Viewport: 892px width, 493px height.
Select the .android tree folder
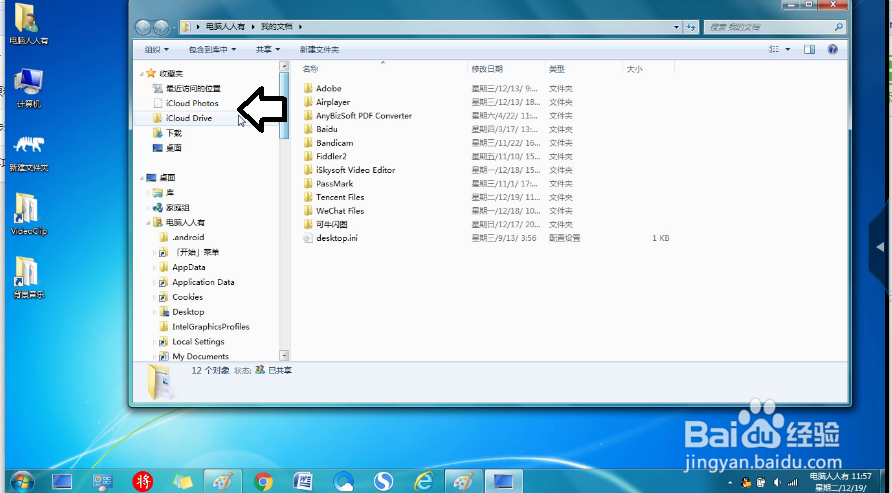click(x=188, y=238)
